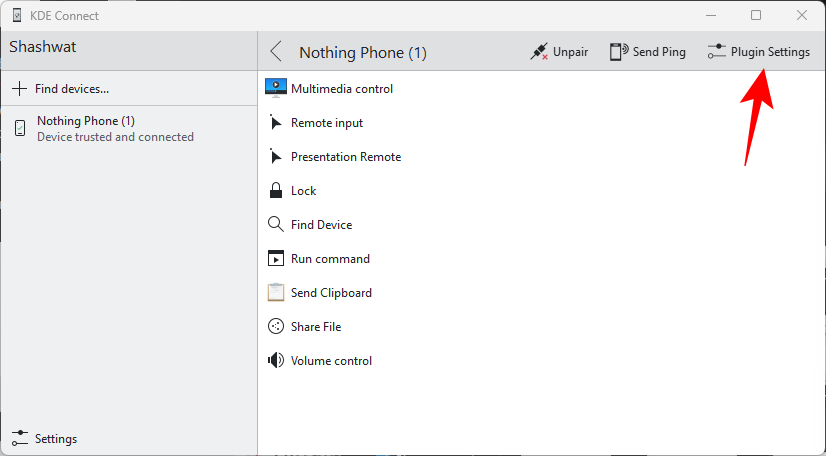Open the Run command entry
This screenshot has width=826, height=456.
click(330, 259)
